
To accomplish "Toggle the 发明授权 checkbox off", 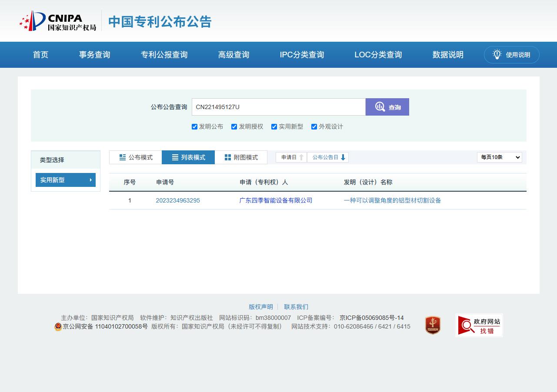I will 234,126.
